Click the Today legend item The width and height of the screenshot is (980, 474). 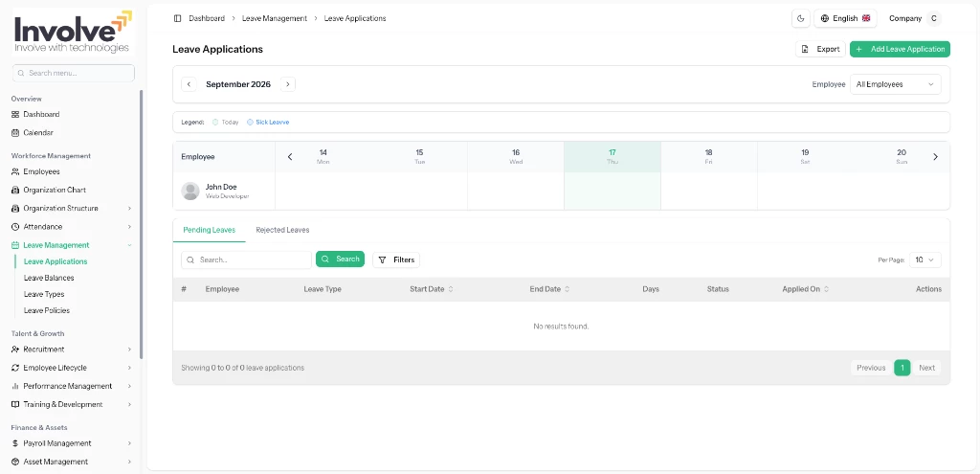(x=226, y=122)
